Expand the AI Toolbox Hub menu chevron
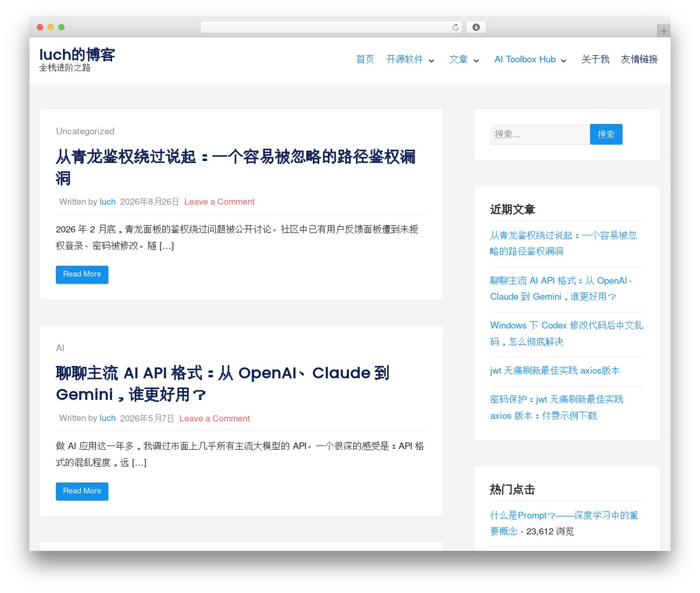 coord(564,61)
